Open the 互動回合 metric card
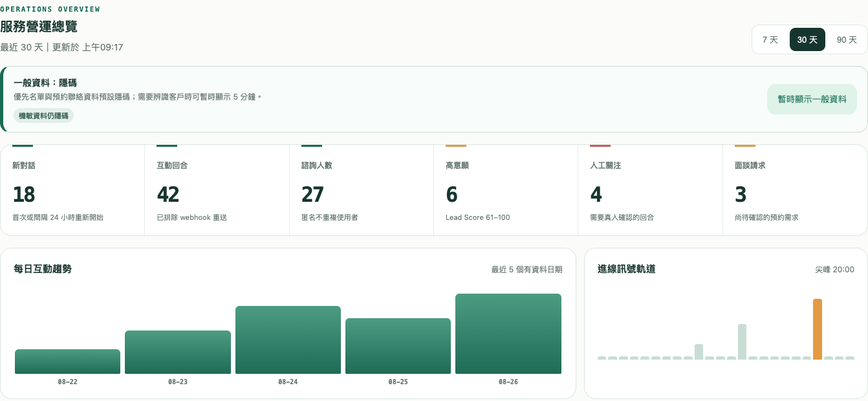Image resolution: width=868 pixels, height=401 pixels. (x=217, y=190)
